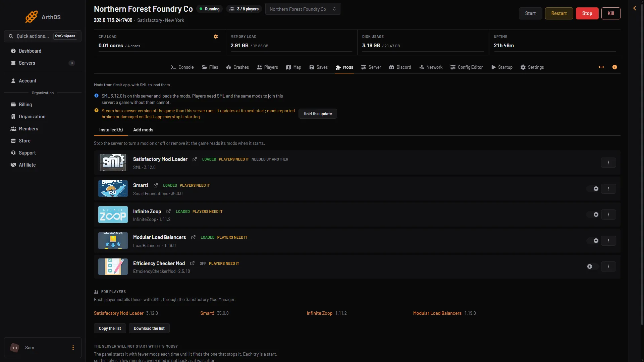Open CPU load gear settings
Viewport: 644px width, 362px height.
[216, 37]
